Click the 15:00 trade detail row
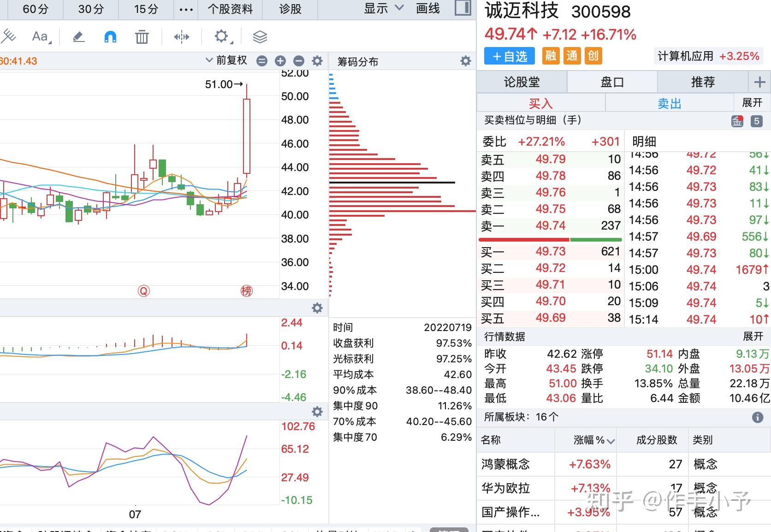Viewport: 771px width, 532px height. pyautogui.click(x=699, y=270)
